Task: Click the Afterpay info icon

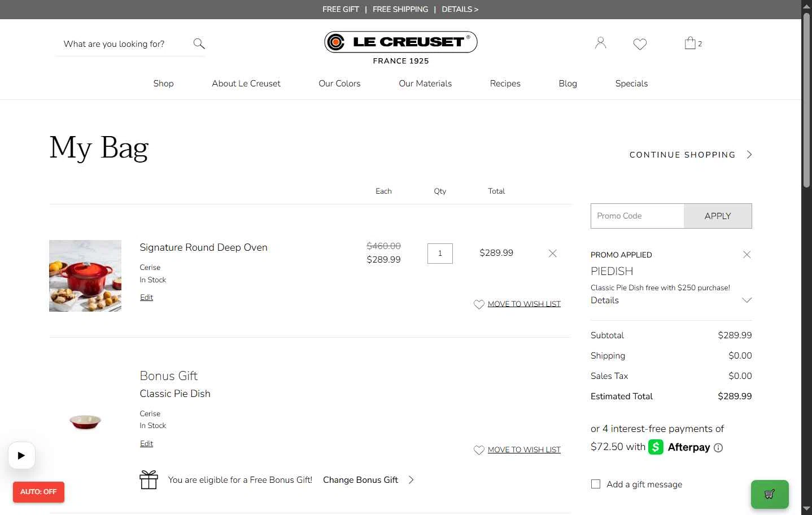Action: [718, 448]
